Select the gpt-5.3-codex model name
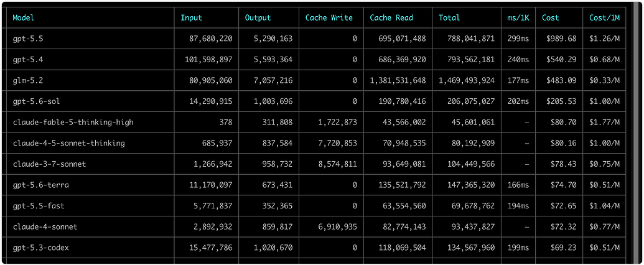The width and height of the screenshot is (644, 265). [40, 248]
